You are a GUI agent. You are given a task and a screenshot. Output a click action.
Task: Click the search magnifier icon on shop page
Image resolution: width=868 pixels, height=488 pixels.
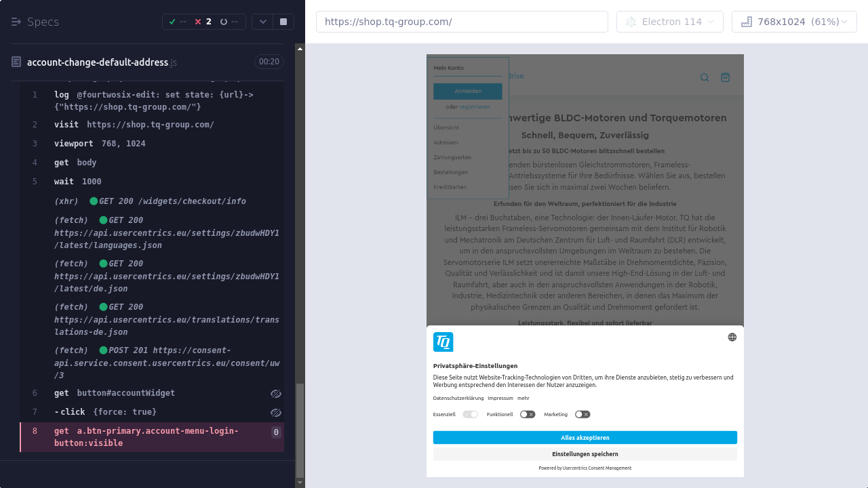(705, 77)
